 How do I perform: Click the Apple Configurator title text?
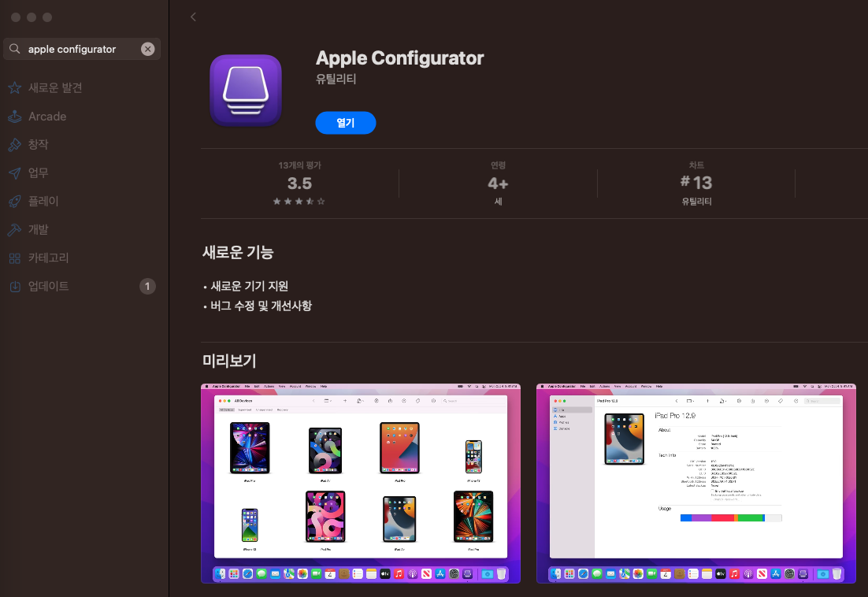coord(399,58)
